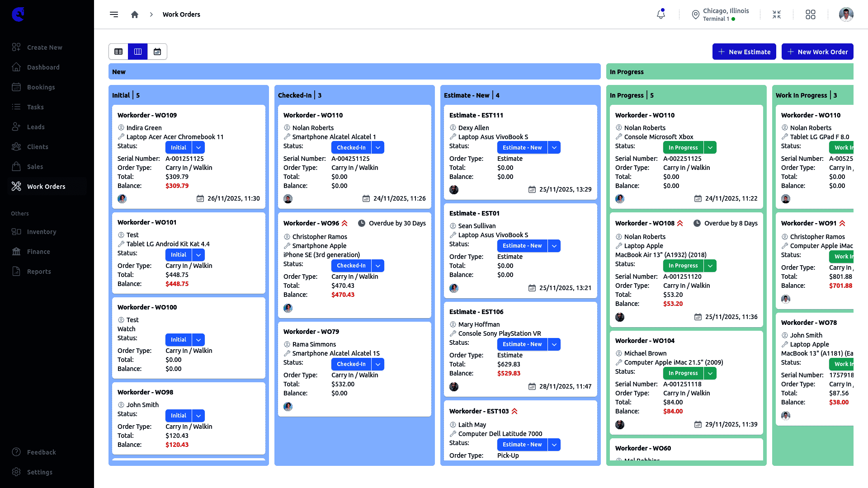Click the location pin icon

point(696,14)
